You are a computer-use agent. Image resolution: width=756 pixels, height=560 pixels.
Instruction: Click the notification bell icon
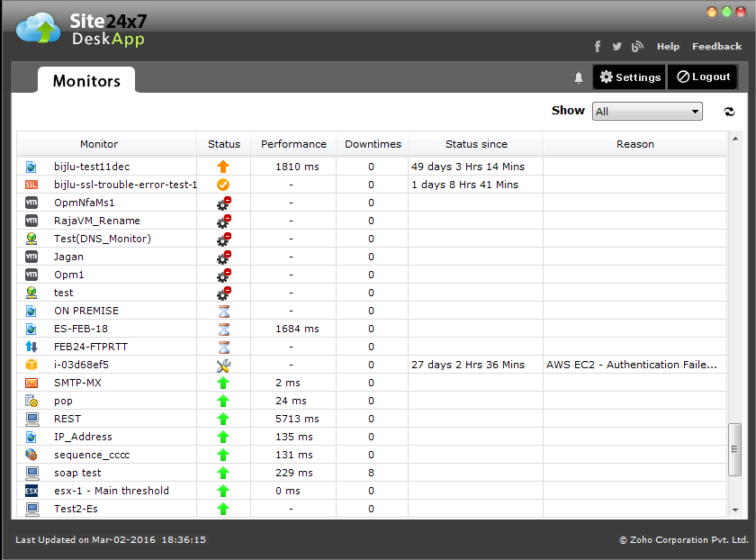pyautogui.click(x=579, y=77)
